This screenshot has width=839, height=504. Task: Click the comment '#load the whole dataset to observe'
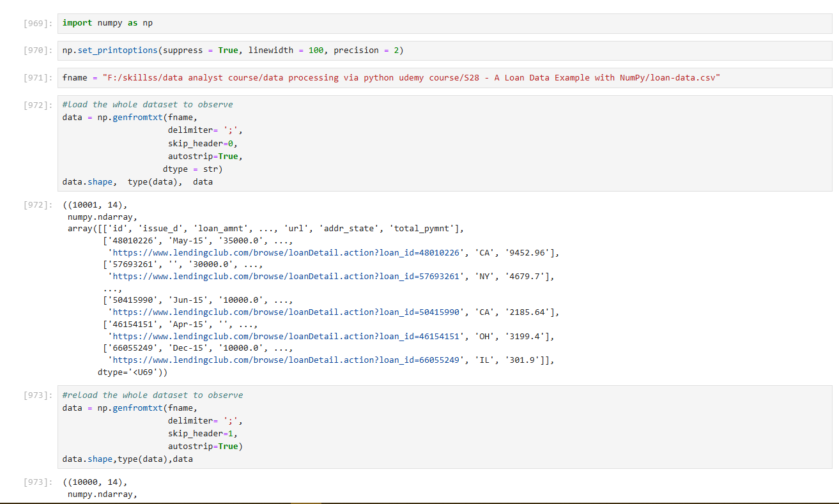pos(148,105)
